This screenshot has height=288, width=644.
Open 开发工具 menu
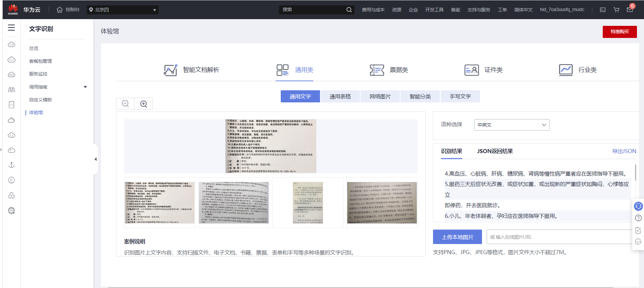pos(434,10)
